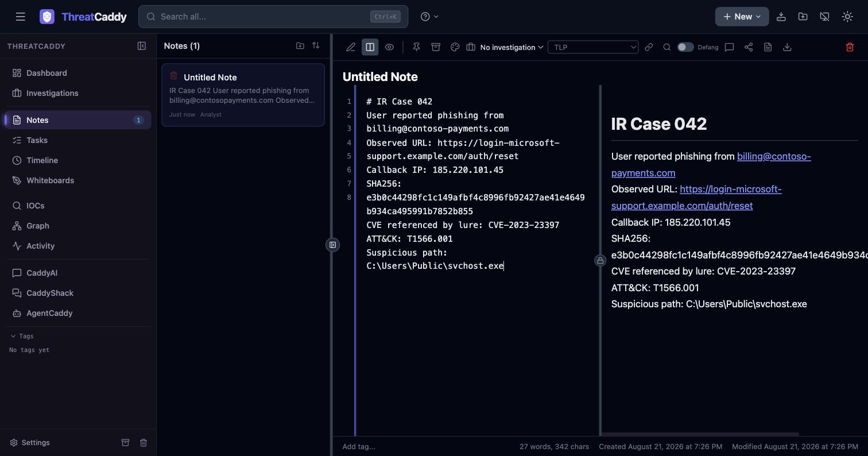Click the archive icon at sidebar bottom
Screen dimensions: 868x456
[125, 443]
